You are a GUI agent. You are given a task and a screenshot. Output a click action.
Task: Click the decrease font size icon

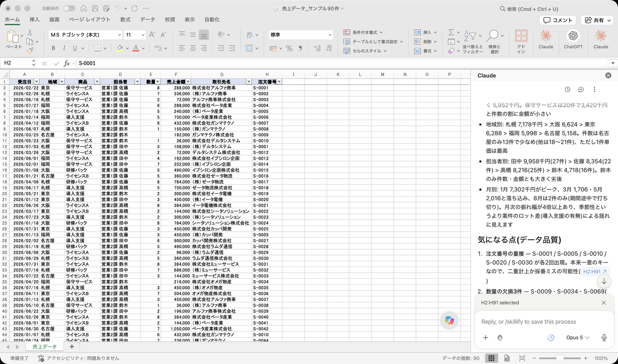(163, 34)
